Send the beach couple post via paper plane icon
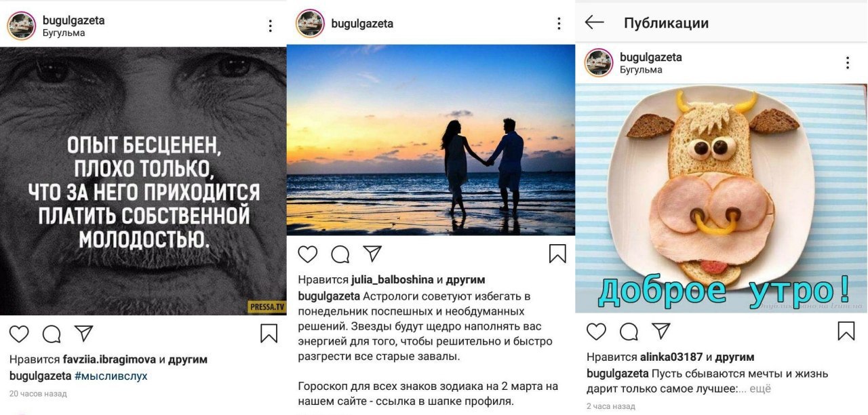 [372, 254]
